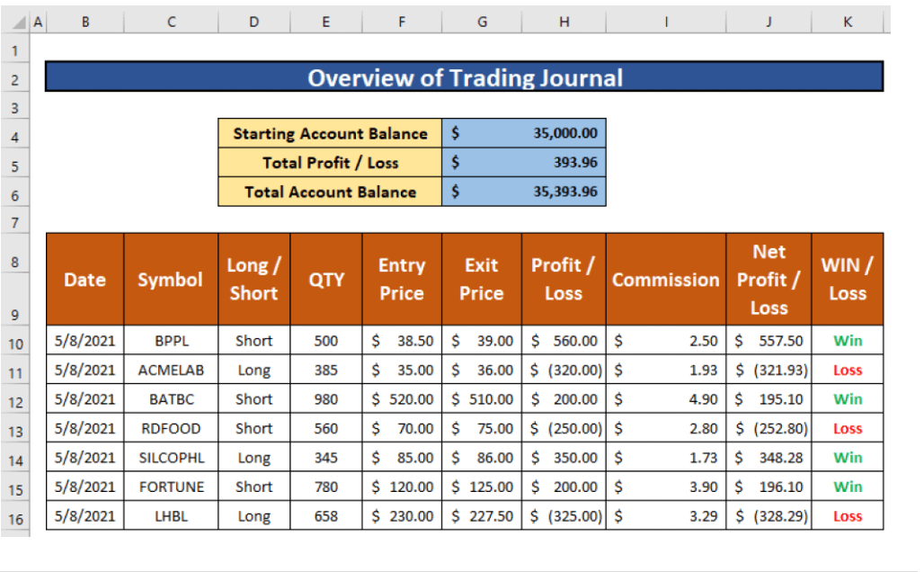Screen dimensions: 924x572
Task: Click the BPPL symbol cell
Action: [171, 341]
